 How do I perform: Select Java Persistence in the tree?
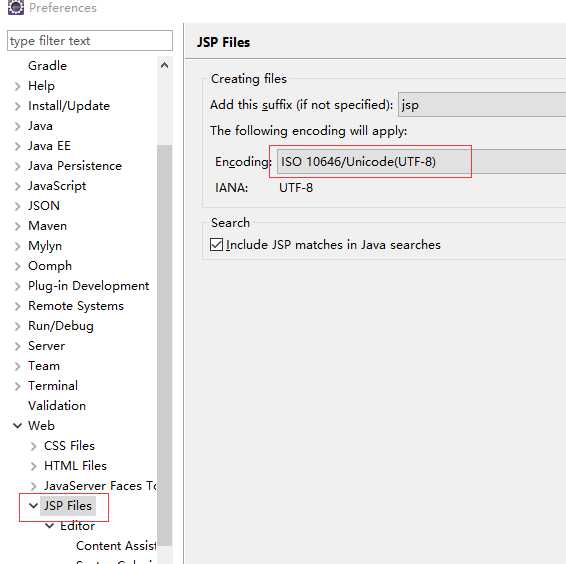click(75, 166)
